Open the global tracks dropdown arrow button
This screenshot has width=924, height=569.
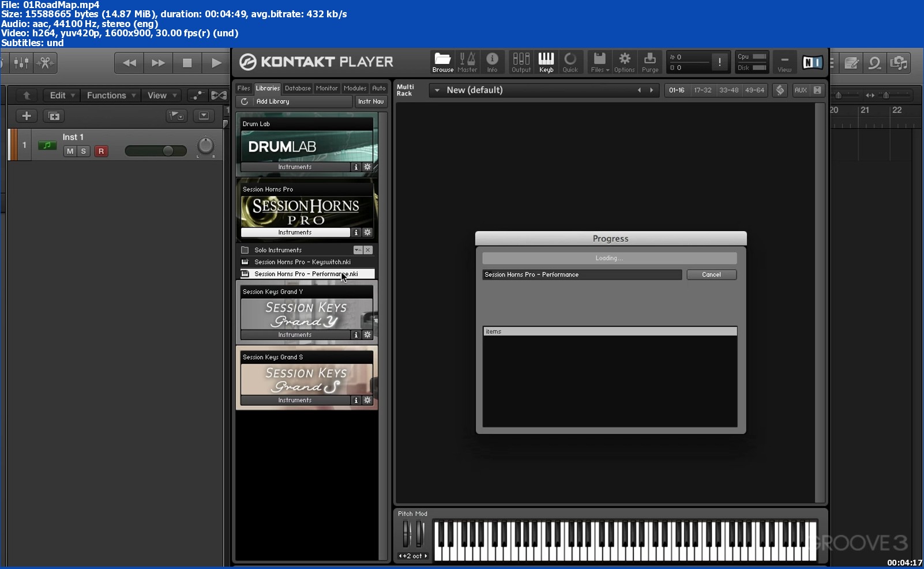(204, 116)
